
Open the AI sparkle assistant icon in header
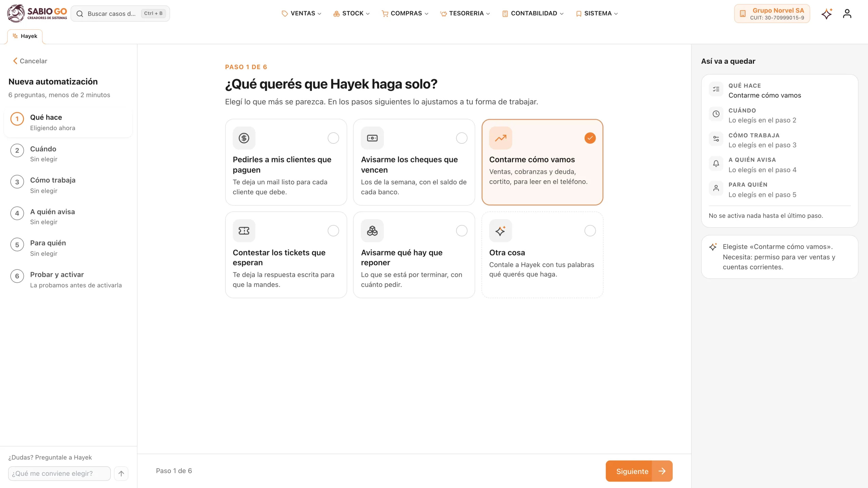tap(827, 14)
